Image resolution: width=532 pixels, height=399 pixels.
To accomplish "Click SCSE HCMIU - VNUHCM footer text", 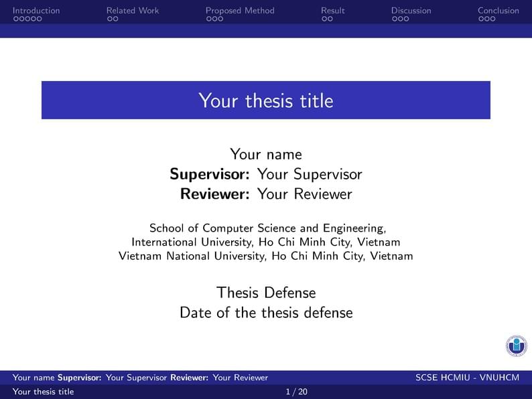I will tap(467, 378).
